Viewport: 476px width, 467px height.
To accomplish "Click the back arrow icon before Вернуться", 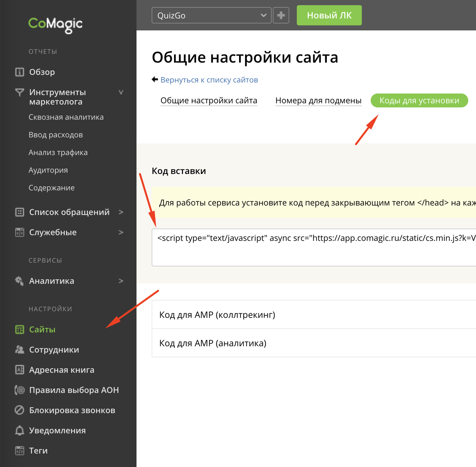I will tap(155, 79).
